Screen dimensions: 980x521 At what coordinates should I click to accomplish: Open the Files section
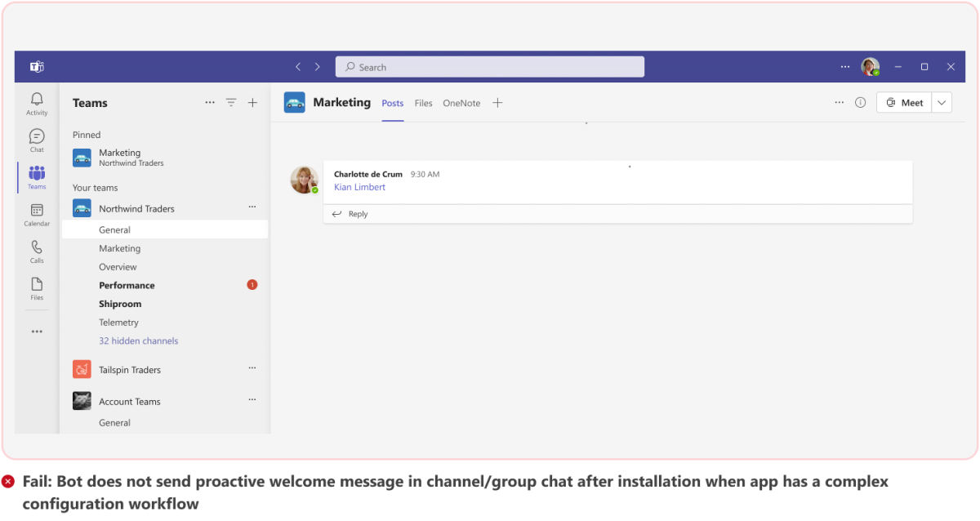click(36, 289)
